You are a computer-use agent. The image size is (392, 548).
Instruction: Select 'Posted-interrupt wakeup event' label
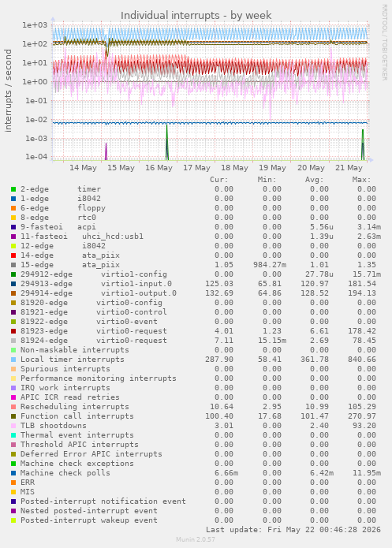coord(89,520)
